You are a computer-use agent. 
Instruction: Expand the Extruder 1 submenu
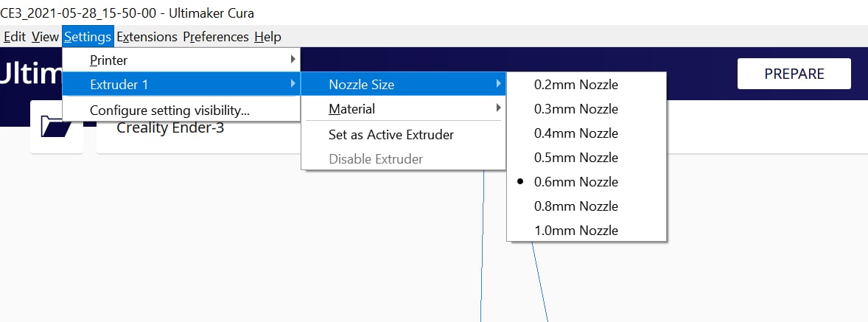tap(181, 85)
